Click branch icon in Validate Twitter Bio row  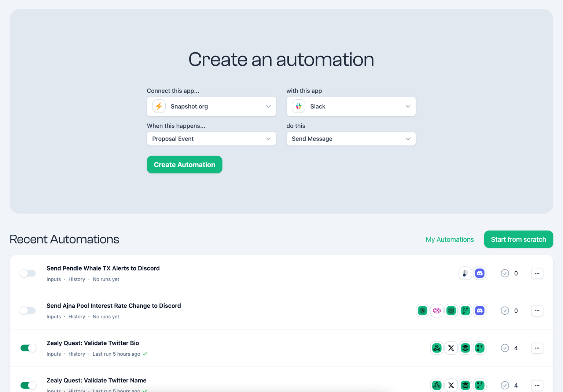(480, 348)
